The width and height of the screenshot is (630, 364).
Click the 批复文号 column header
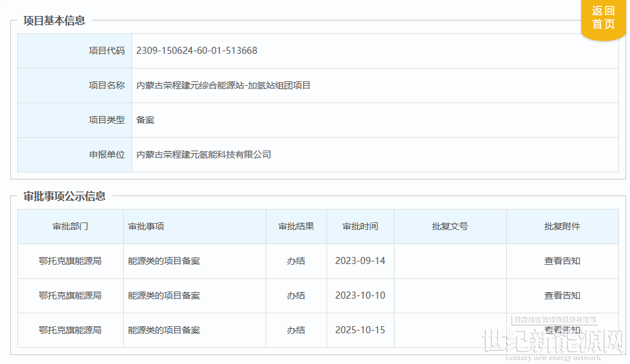point(450,226)
